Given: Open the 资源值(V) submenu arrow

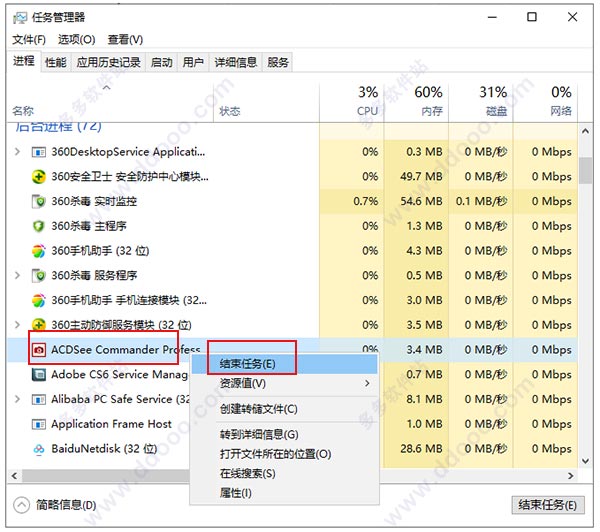Looking at the screenshot, I should tap(367, 383).
